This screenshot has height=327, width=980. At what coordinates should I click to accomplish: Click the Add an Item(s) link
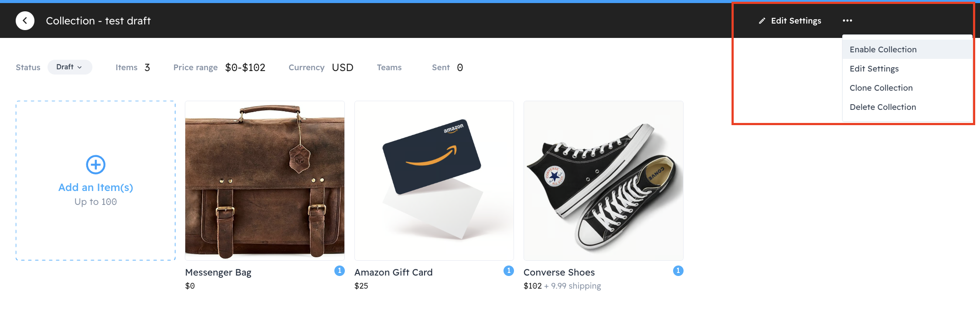95,187
